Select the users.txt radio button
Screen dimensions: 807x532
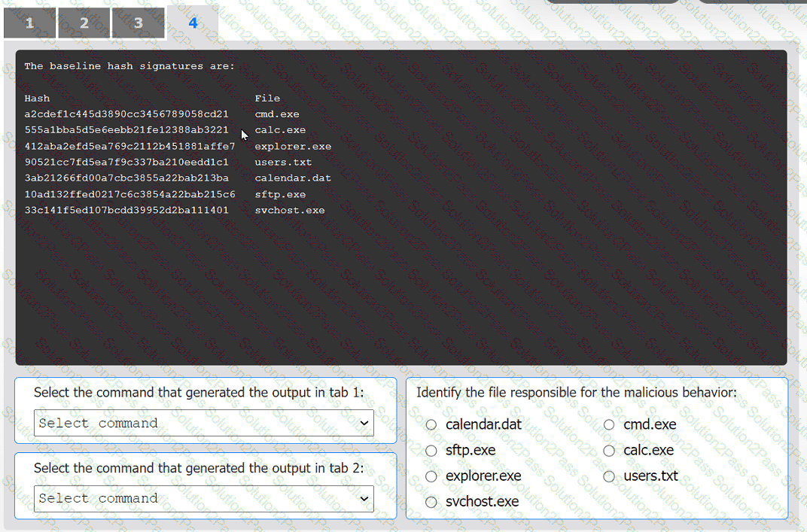[609, 476]
